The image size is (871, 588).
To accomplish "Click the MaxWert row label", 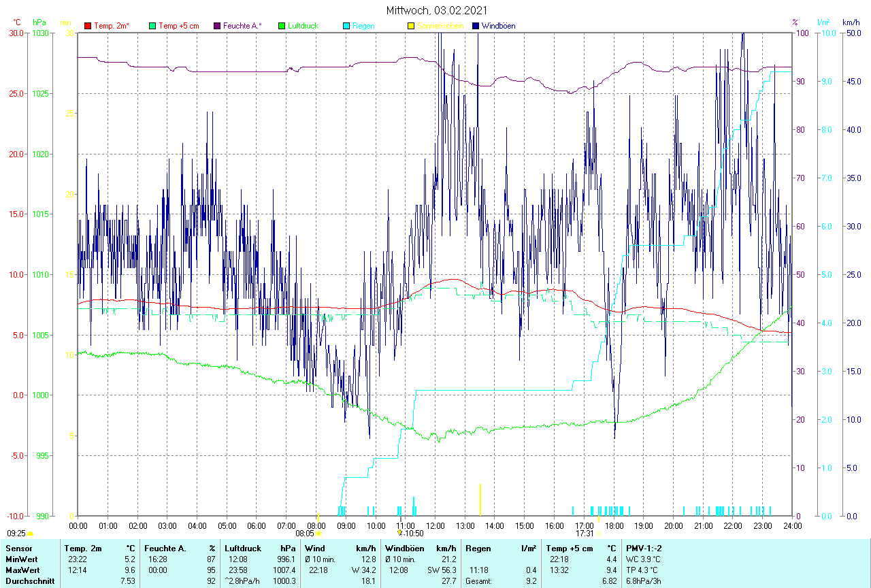I will (22, 570).
